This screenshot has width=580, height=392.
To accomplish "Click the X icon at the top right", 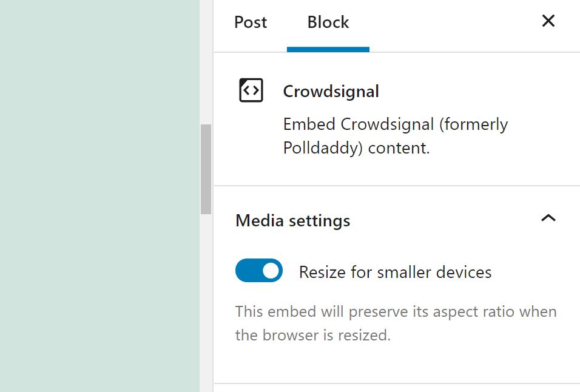I will click(548, 20).
